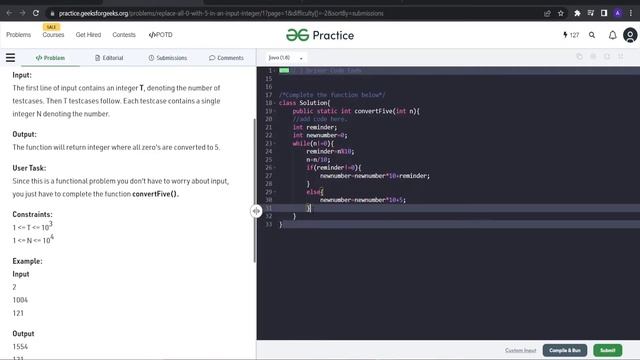The image size is (640, 360).
Task: Click code line 'int newnumber=0;'
Action: click(x=320, y=135)
